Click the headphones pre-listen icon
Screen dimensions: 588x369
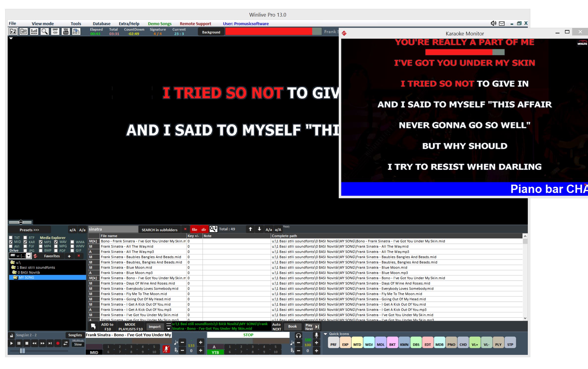click(299, 336)
